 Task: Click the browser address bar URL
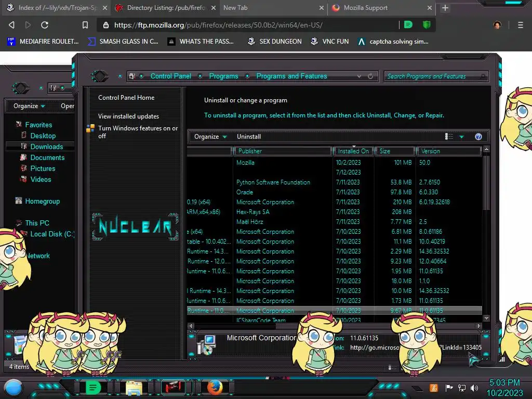tap(218, 25)
